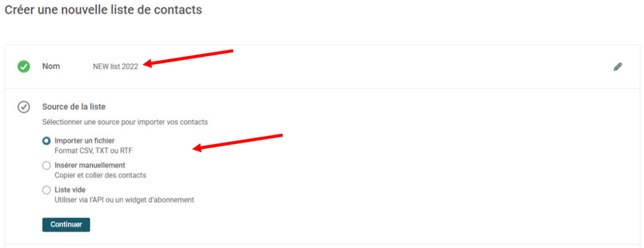
Task: Click the Nom label
Action: tap(51, 67)
